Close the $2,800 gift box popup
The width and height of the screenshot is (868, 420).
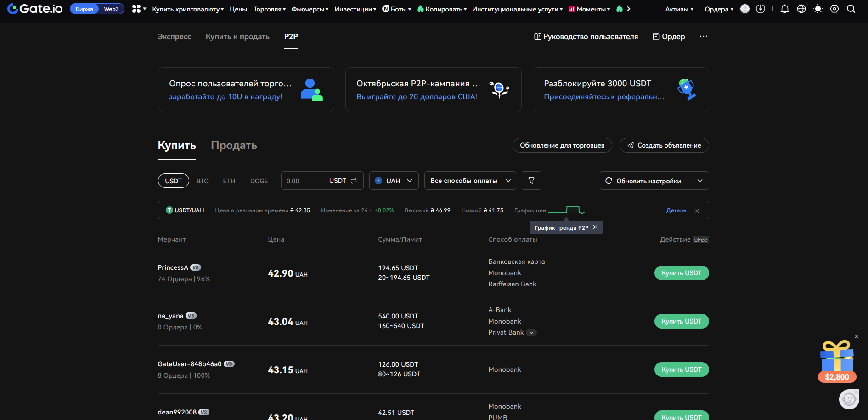pos(857,336)
